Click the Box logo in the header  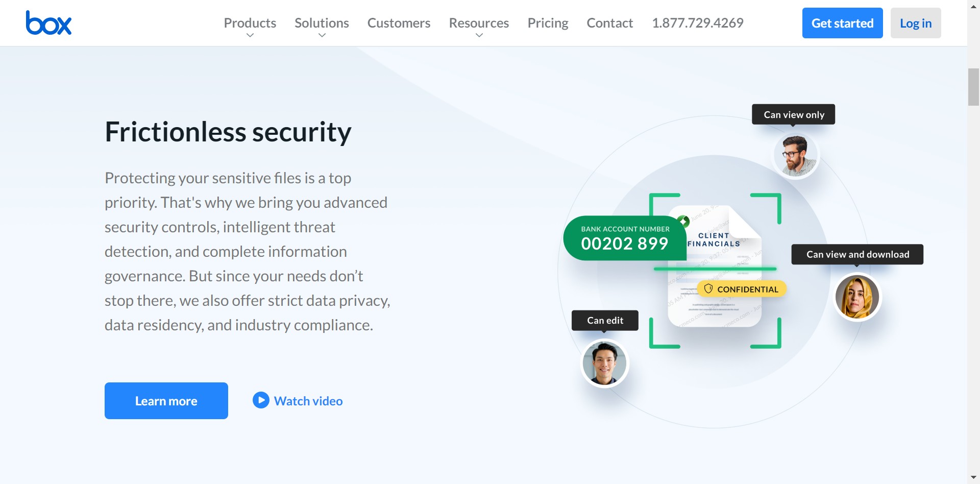pos(48,23)
